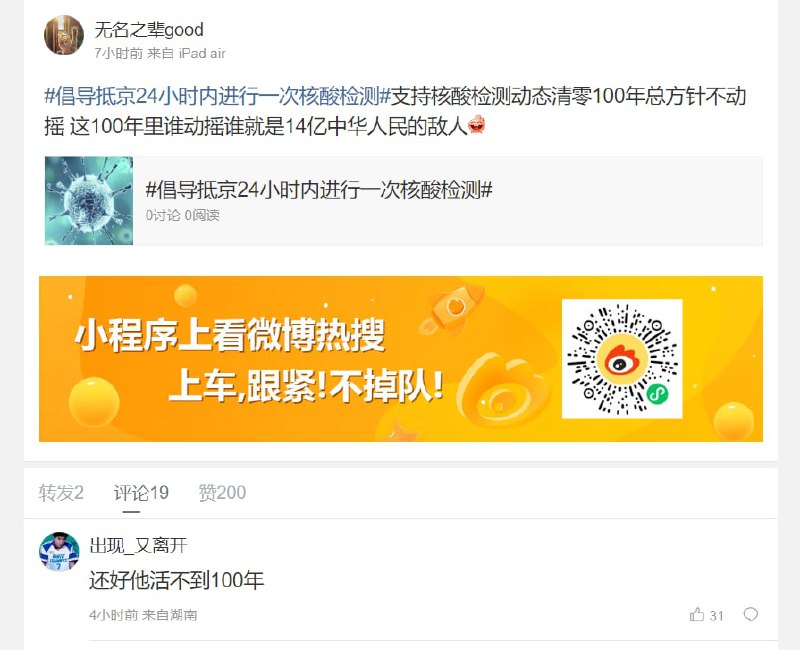The width and height of the screenshot is (800, 650).
Task: Open the 赞200 likes tab
Action: click(222, 493)
